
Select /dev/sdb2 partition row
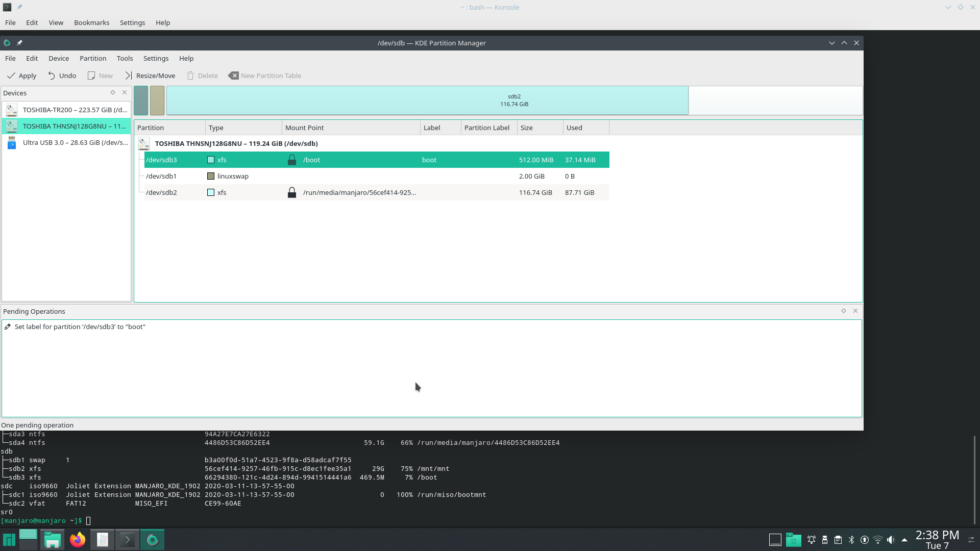[x=377, y=192]
